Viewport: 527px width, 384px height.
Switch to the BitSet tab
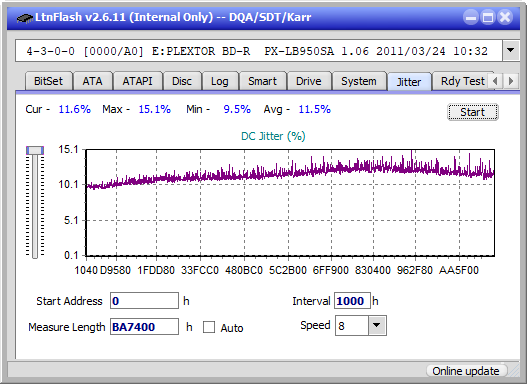coord(48,81)
